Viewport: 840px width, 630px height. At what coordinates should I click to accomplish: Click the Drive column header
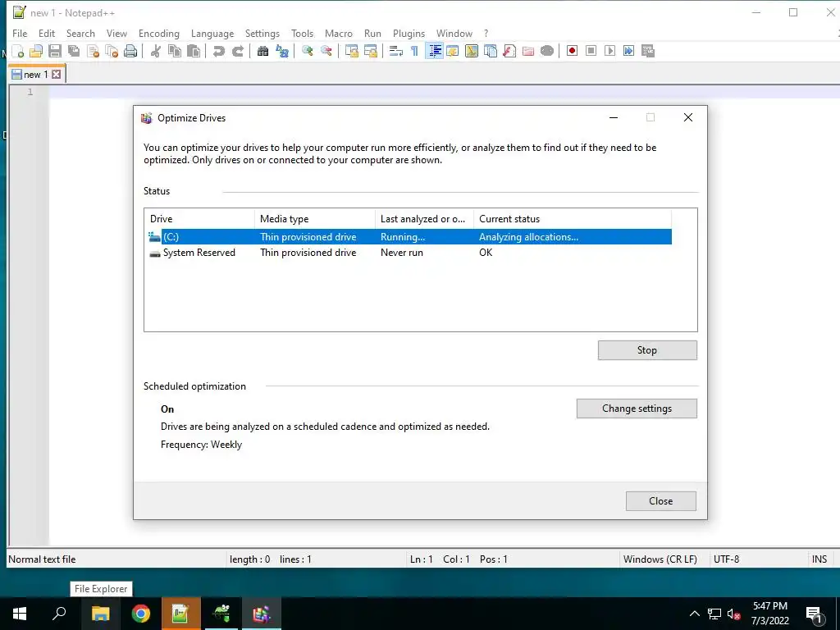click(x=199, y=218)
